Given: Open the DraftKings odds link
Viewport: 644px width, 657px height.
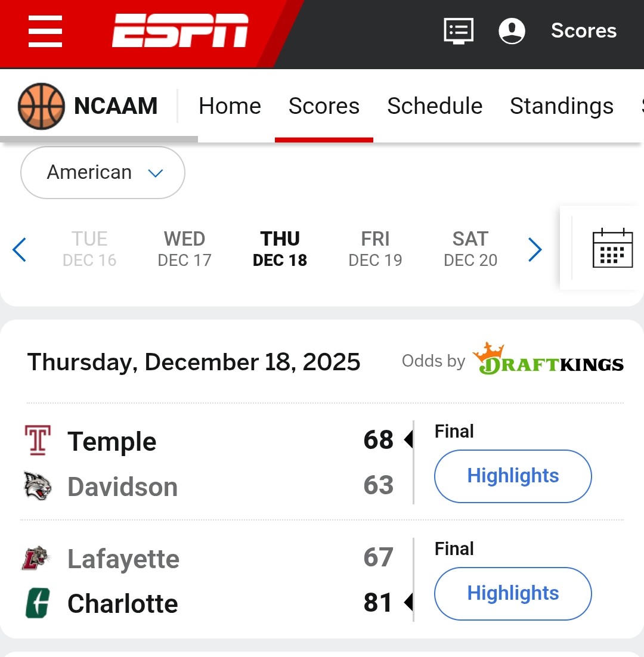Looking at the screenshot, I should click(548, 360).
